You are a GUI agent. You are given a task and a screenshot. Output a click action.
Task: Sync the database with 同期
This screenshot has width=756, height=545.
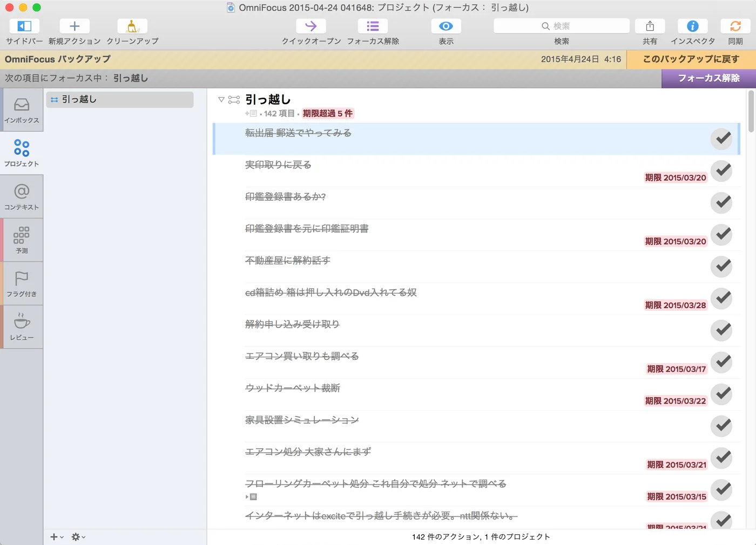(x=735, y=26)
